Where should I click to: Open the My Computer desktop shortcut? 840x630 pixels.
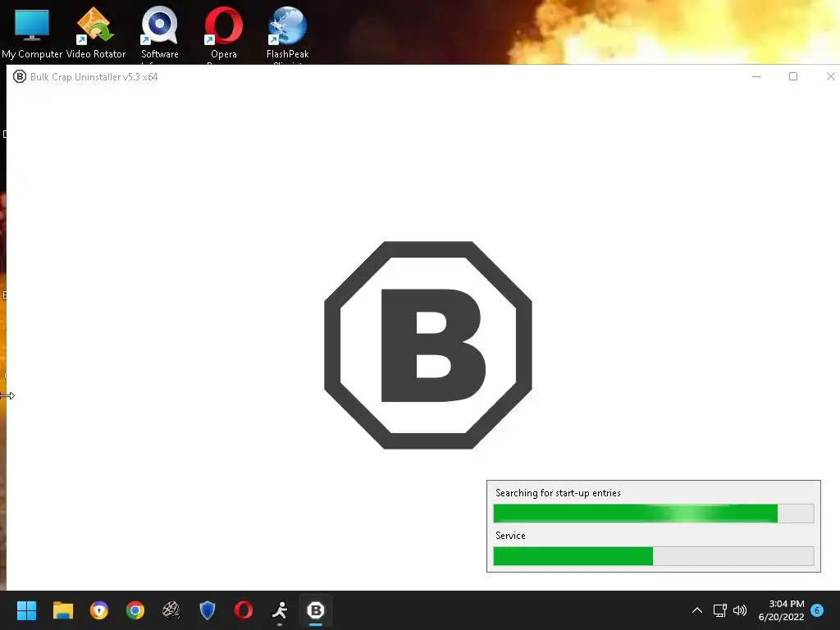(32, 33)
